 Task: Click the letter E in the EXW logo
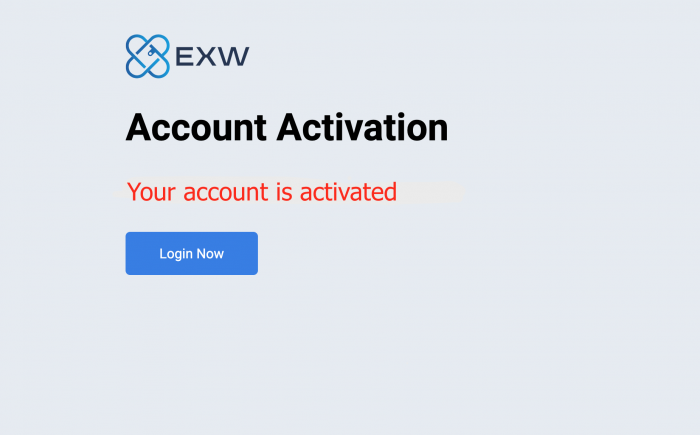pos(184,57)
